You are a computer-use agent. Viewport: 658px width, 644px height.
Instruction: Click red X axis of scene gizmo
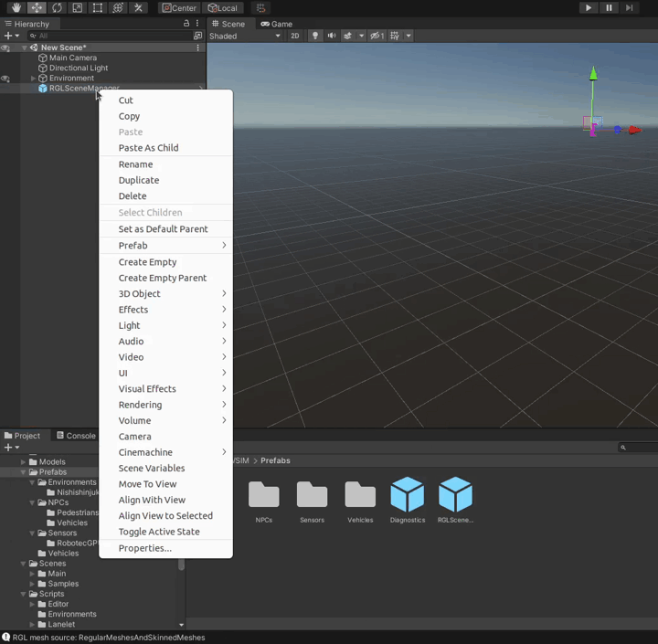(635, 131)
